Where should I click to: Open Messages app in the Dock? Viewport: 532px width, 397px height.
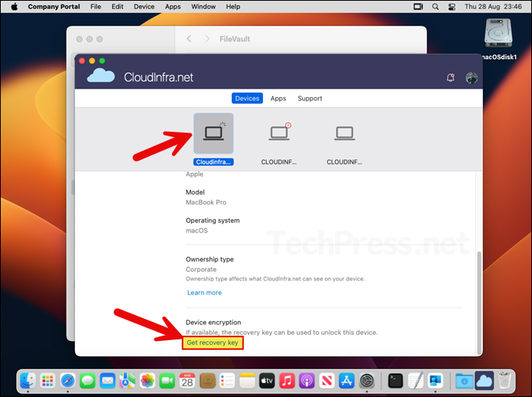point(88,381)
